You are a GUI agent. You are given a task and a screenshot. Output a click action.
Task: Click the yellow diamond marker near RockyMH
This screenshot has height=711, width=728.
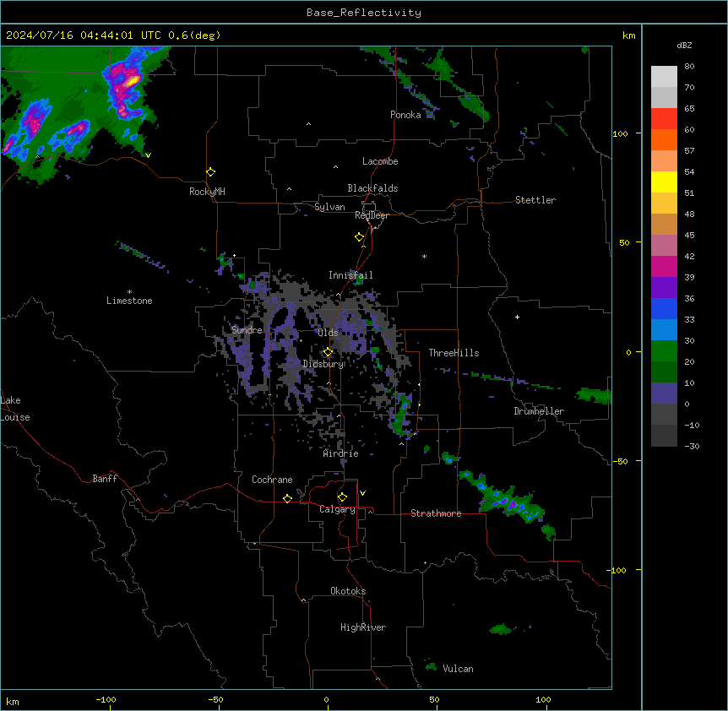[x=211, y=172]
